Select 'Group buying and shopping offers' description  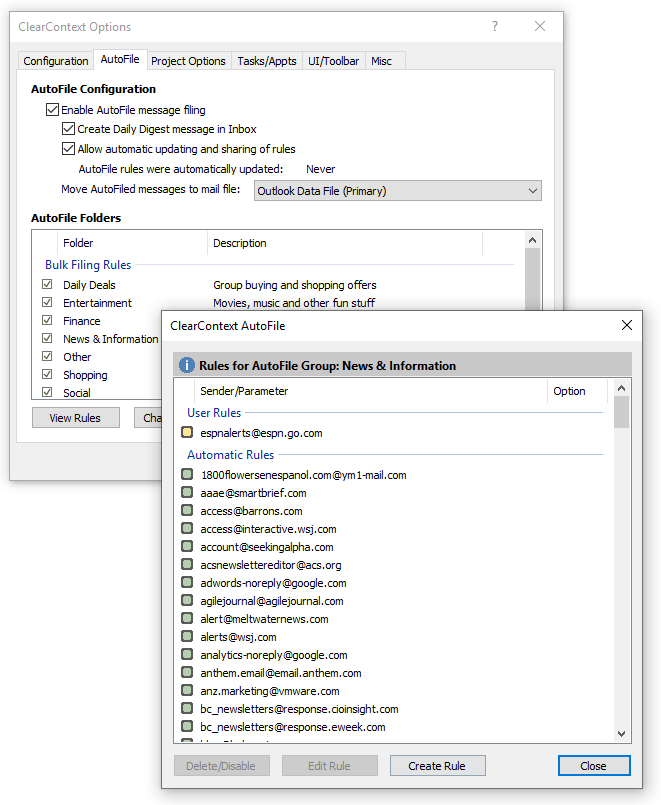[295, 284]
